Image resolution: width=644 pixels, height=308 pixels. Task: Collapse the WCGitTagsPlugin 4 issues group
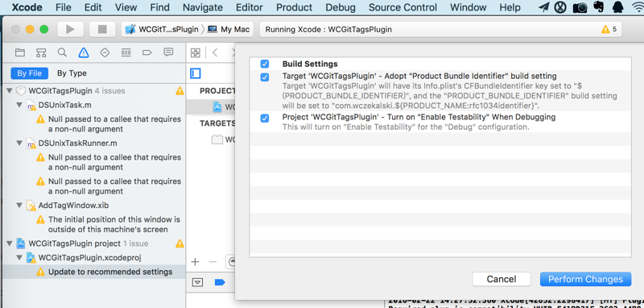[x=10, y=91]
